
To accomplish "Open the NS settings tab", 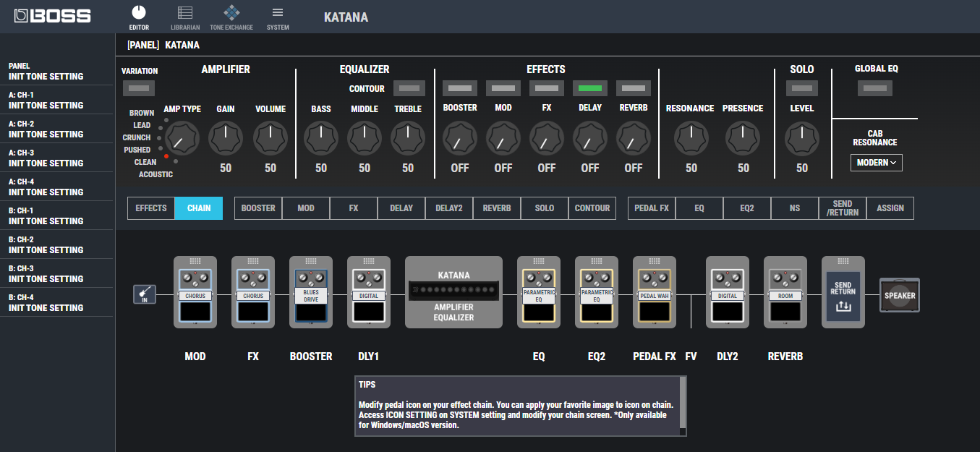I will point(795,208).
